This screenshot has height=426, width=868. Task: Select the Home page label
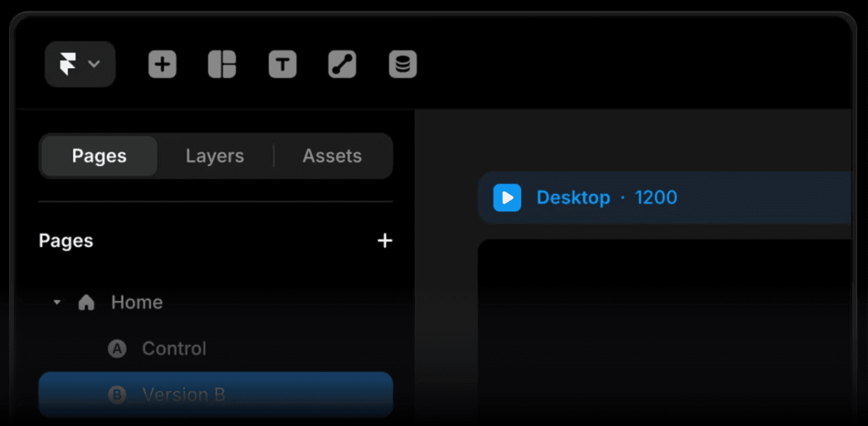coord(137,302)
